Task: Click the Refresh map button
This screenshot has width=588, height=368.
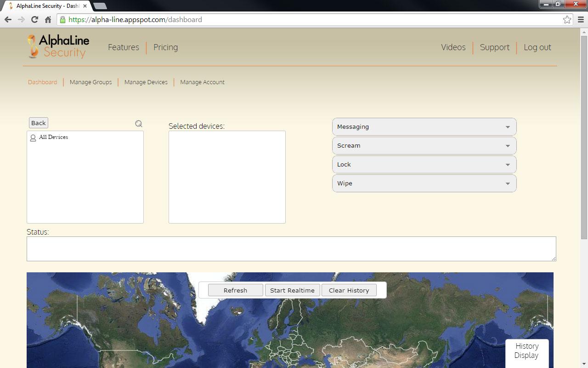Action: tap(235, 290)
